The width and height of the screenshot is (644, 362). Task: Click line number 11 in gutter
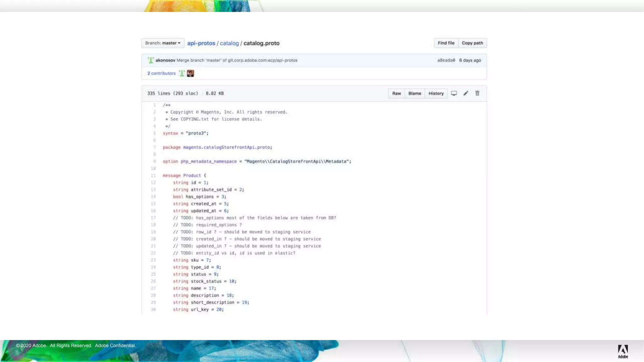tap(153, 176)
